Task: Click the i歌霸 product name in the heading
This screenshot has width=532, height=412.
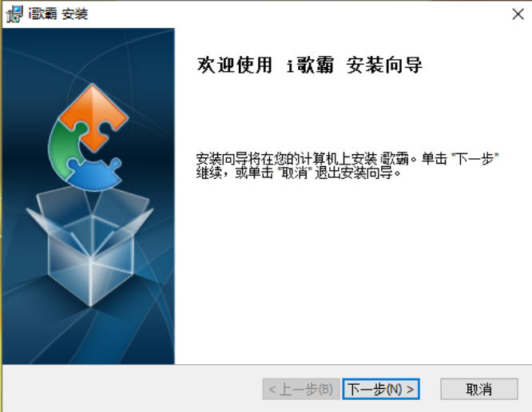Action: click(x=310, y=65)
